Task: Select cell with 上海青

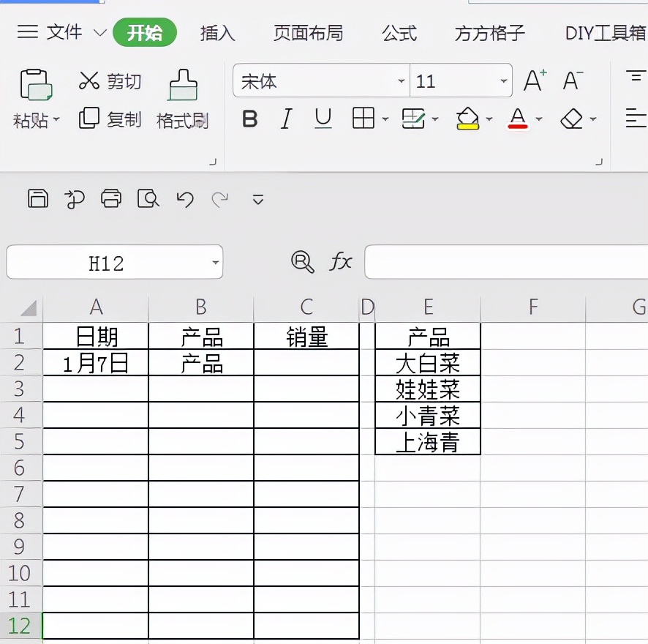Action: pyautogui.click(x=428, y=442)
